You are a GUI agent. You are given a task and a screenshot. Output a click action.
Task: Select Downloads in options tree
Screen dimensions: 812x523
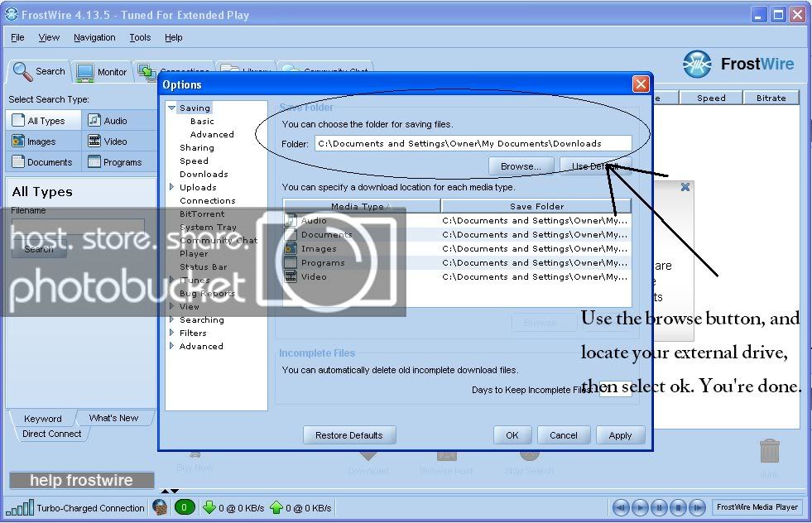coord(204,174)
